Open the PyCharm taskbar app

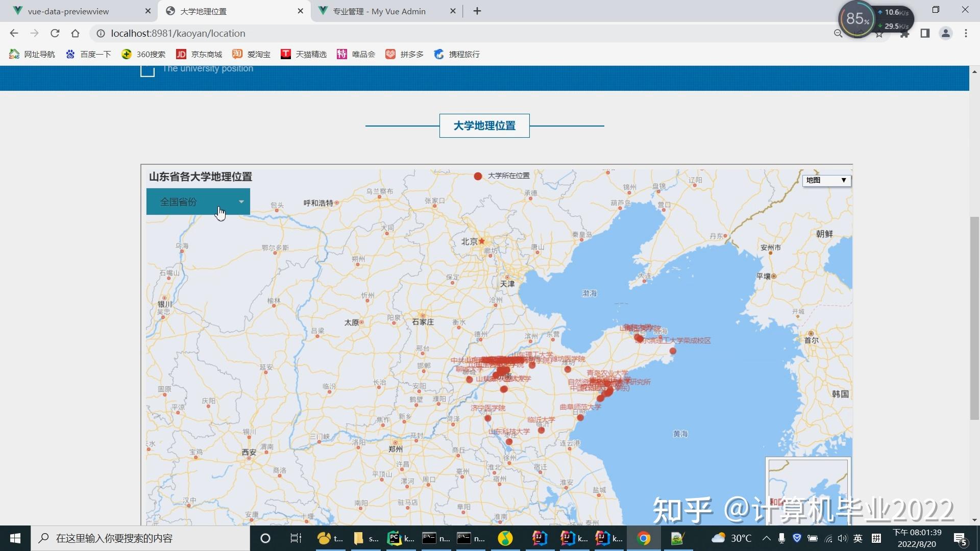point(401,538)
